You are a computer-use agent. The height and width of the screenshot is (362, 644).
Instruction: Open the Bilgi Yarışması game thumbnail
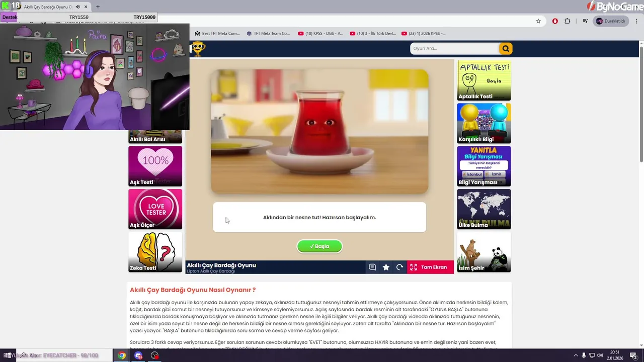pos(484,166)
